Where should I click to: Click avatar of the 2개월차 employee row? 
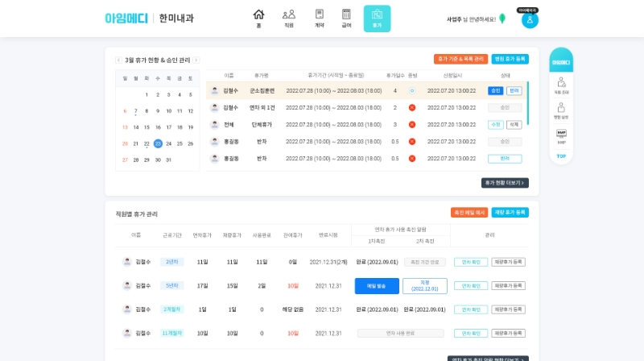click(127, 309)
